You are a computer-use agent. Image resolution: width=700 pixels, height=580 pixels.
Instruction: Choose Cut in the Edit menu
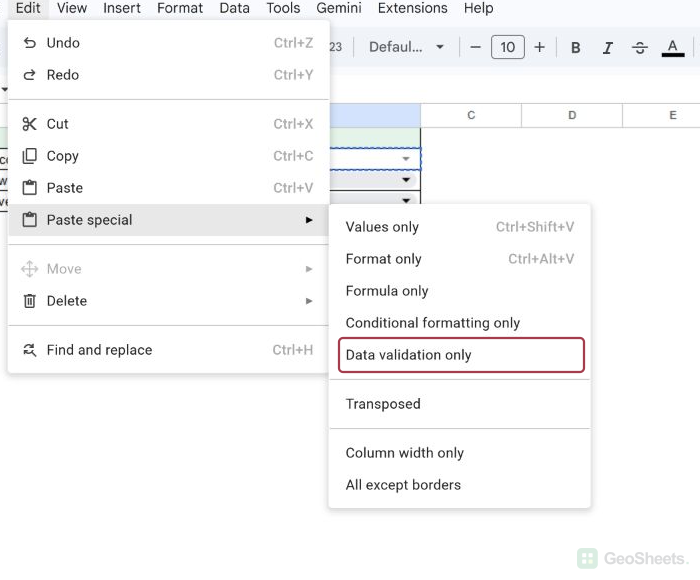coord(168,124)
